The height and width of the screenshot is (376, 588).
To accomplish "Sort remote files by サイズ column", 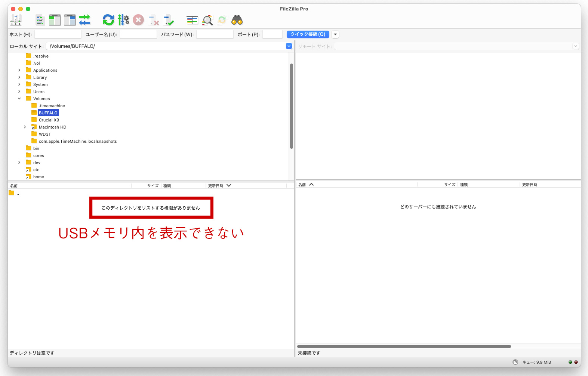I will [438, 185].
